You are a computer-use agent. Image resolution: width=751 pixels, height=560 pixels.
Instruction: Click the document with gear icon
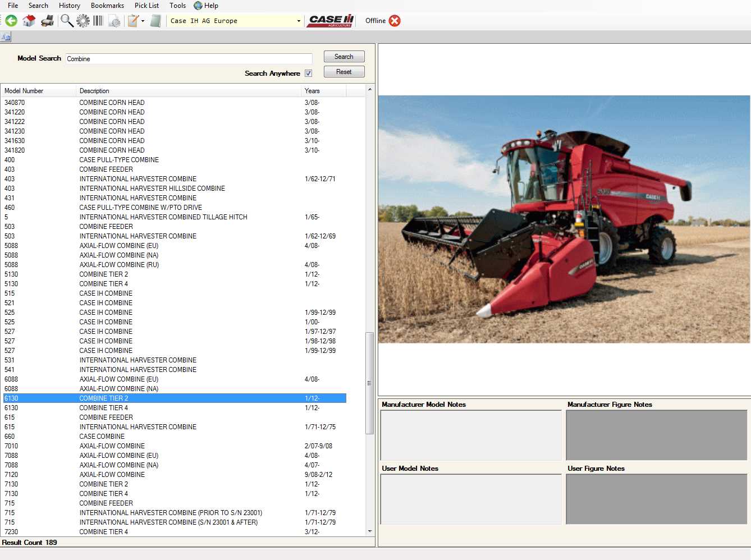click(x=115, y=21)
